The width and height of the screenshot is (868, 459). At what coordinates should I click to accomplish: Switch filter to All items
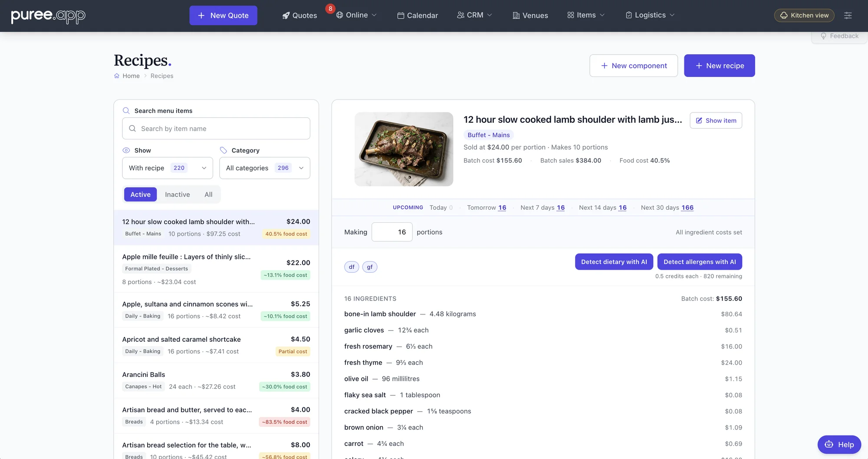point(208,195)
